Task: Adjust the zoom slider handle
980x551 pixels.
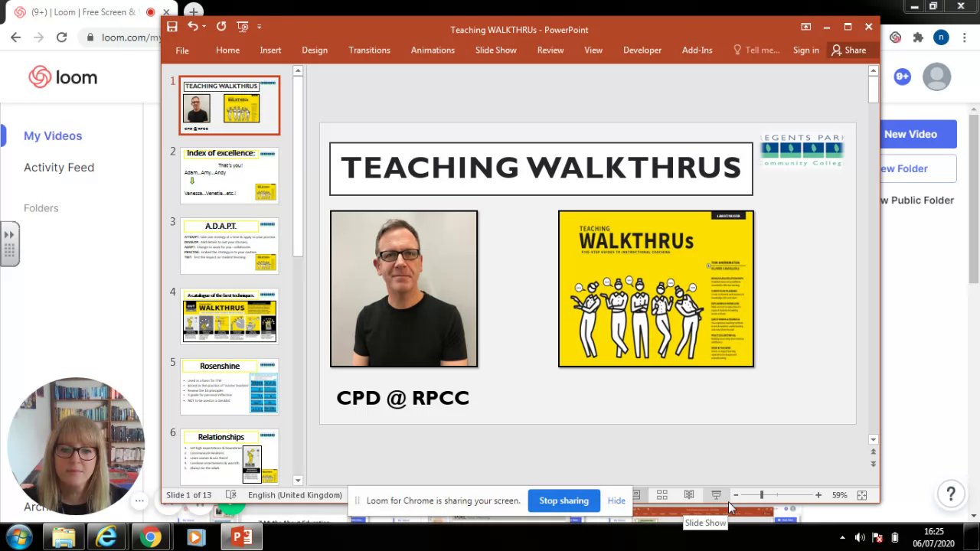Action: (x=762, y=495)
